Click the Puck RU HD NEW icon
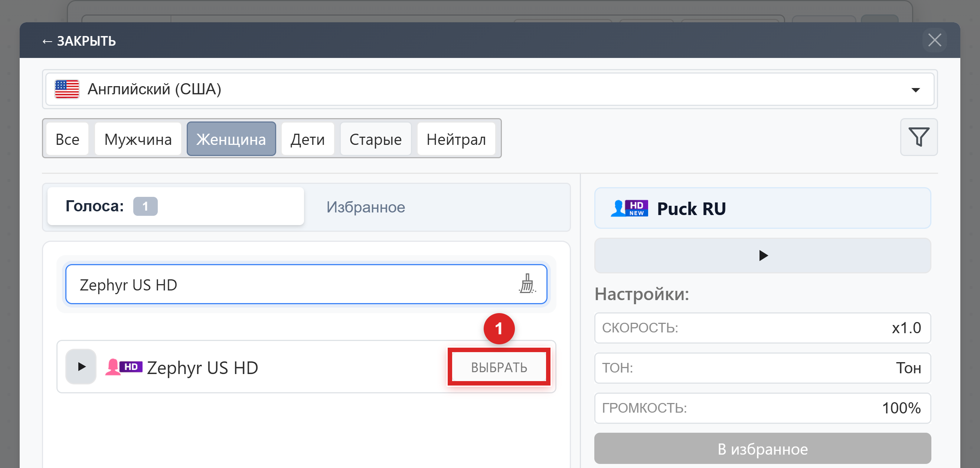 pos(629,208)
